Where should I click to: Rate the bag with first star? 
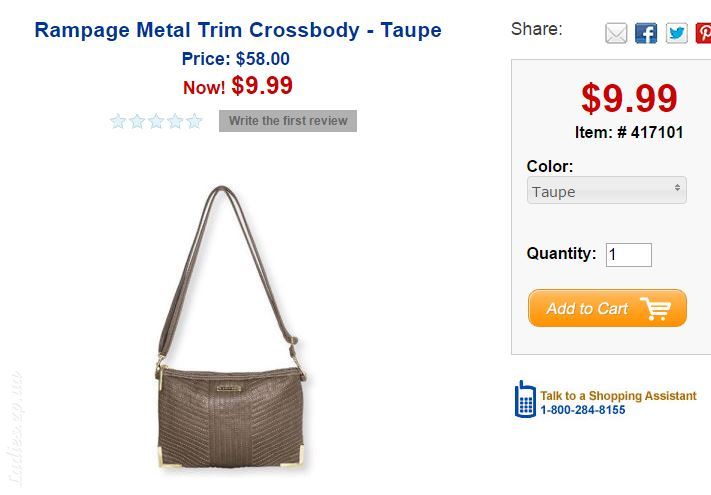(x=118, y=121)
